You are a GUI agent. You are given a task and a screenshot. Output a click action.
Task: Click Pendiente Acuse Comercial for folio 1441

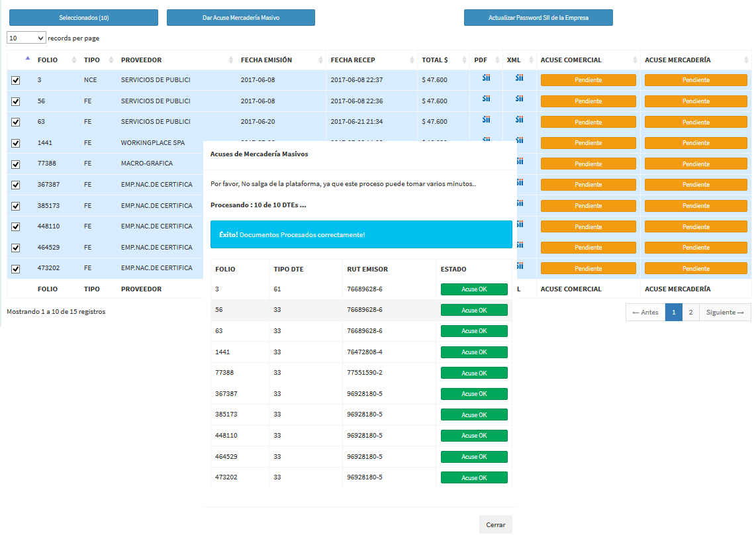click(589, 142)
